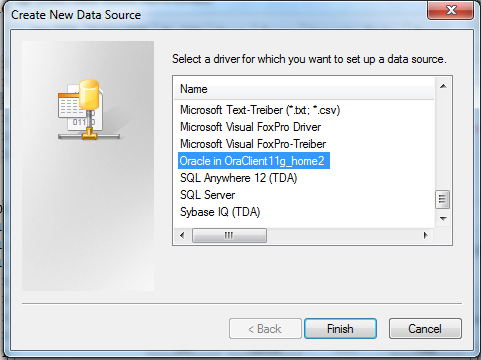Select Sybase IQ (TDA) driver
This screenshot has height=360, width=481.
pos(220,212)
